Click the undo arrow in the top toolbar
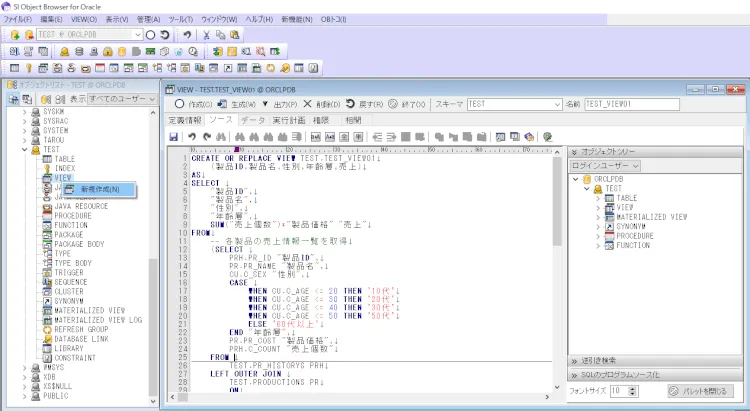 click(x=187, y=34)
